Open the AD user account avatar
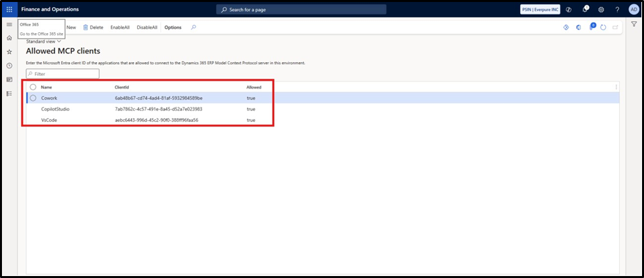644x278 pixels. [x=633, y=9]
